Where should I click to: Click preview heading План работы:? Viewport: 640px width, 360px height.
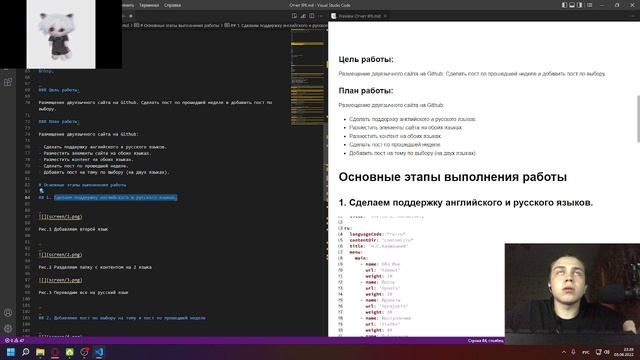pos(366,91)
